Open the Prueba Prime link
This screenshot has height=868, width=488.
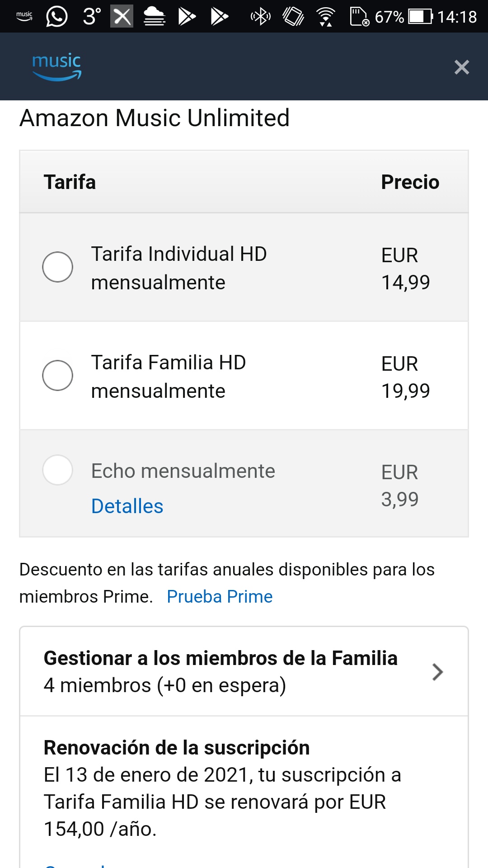[220, 597]
